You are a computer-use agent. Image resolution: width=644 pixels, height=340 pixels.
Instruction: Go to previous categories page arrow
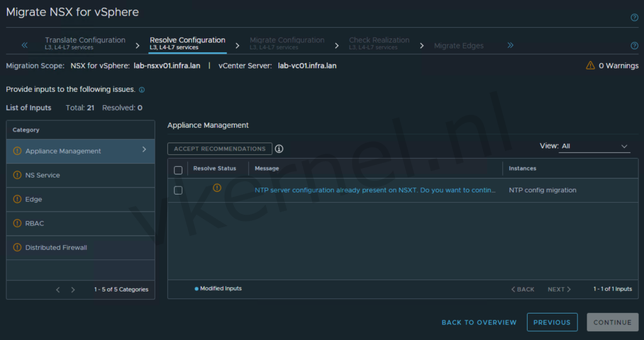tap(58, 290)
